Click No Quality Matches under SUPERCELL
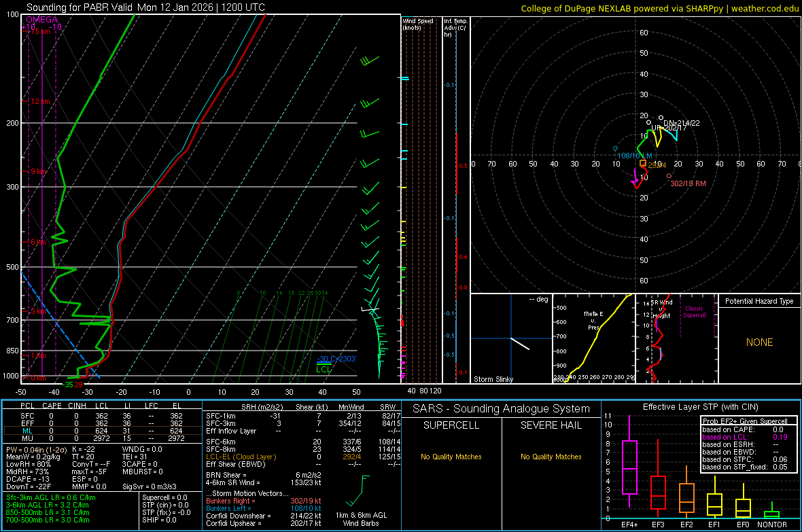The image size is (802, 532). pyautogui.click(x=451, y=457)
